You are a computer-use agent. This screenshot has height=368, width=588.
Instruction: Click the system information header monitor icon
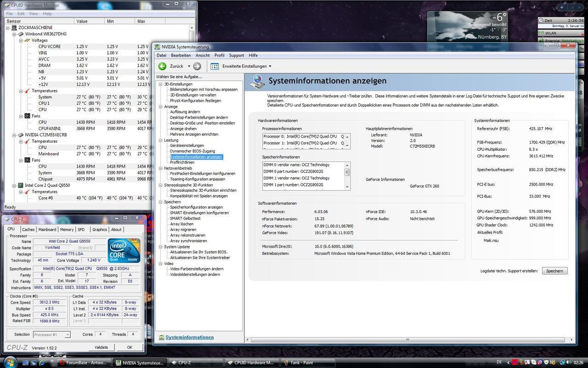(258, 81)
